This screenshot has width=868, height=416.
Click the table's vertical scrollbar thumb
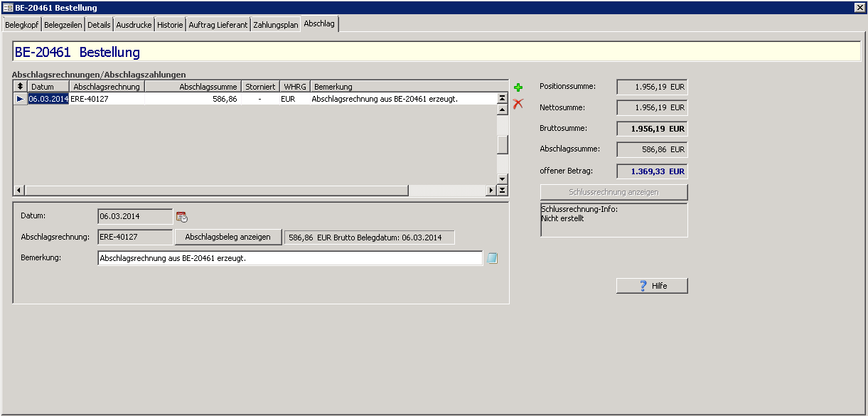coord(502,144)
